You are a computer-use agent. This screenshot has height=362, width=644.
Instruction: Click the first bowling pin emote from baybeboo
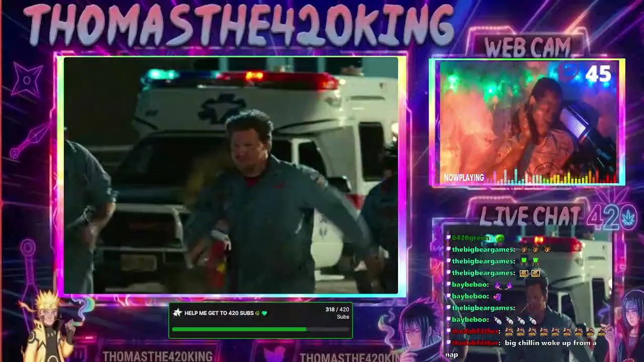(498, 320)
